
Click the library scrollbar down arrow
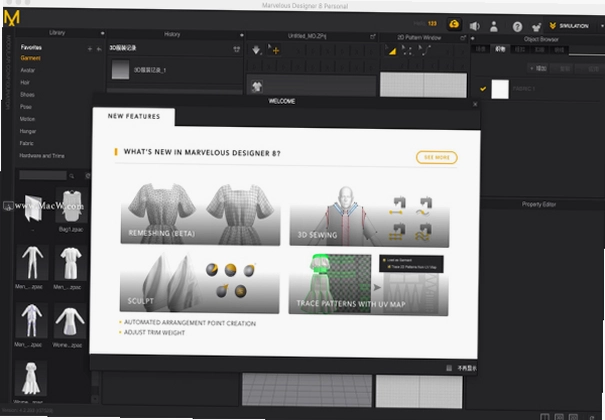pos(96,398)
